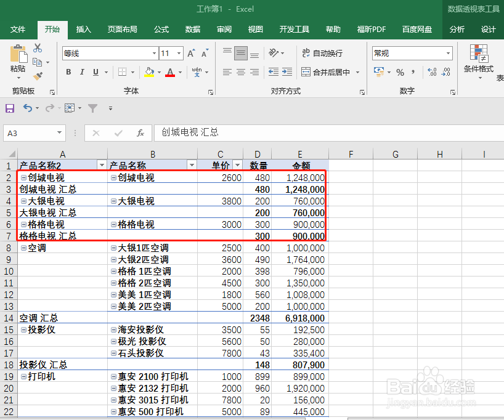This screenshot has height=420, width=504.
Task: Align text to bottom of cell
Action: [254, 55]
